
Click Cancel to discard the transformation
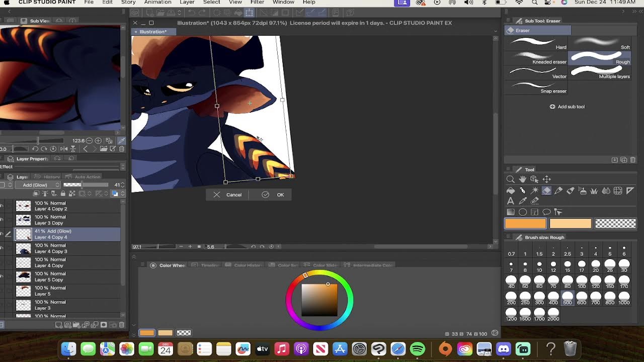pyautogui.click(x=227, y=195)
